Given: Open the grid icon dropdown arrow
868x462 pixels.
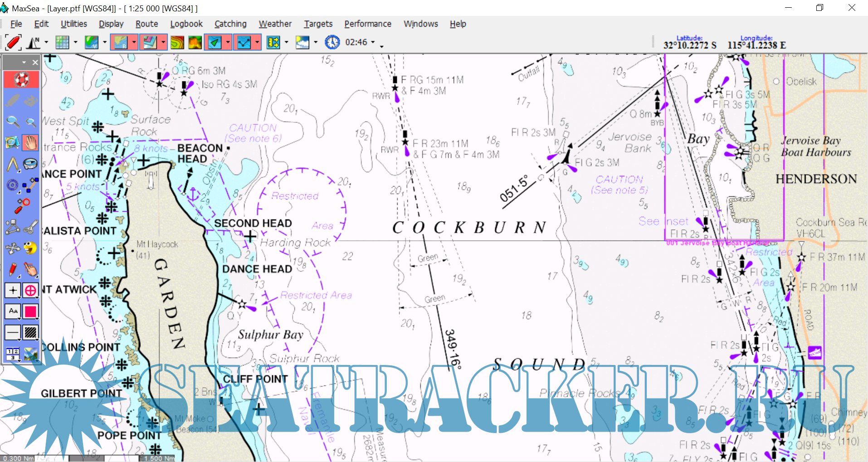Looking at the screenshot, I should (x=75, y=43).
